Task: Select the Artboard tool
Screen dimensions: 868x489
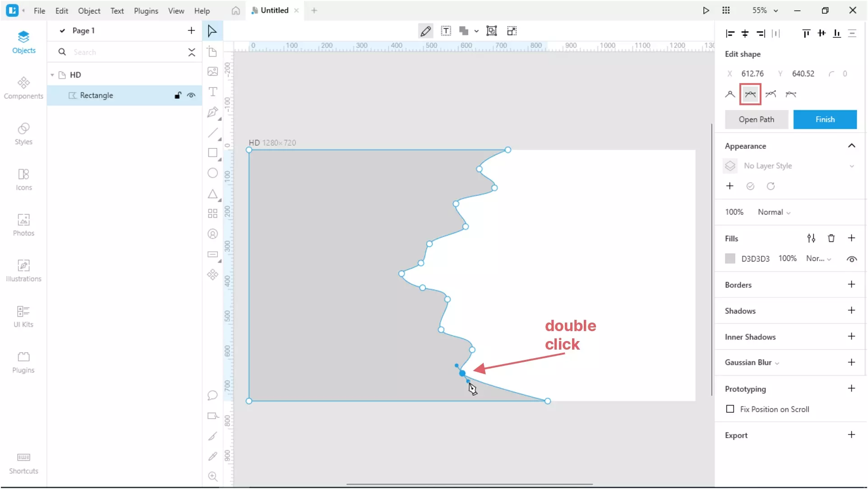Action: pyautogui.click(x=212, y=51)
